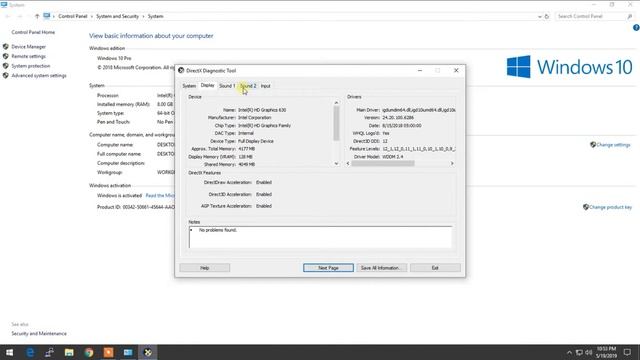Click the search magnifier icon
This screenshot has width=640, height=360.
click(629, 16)
